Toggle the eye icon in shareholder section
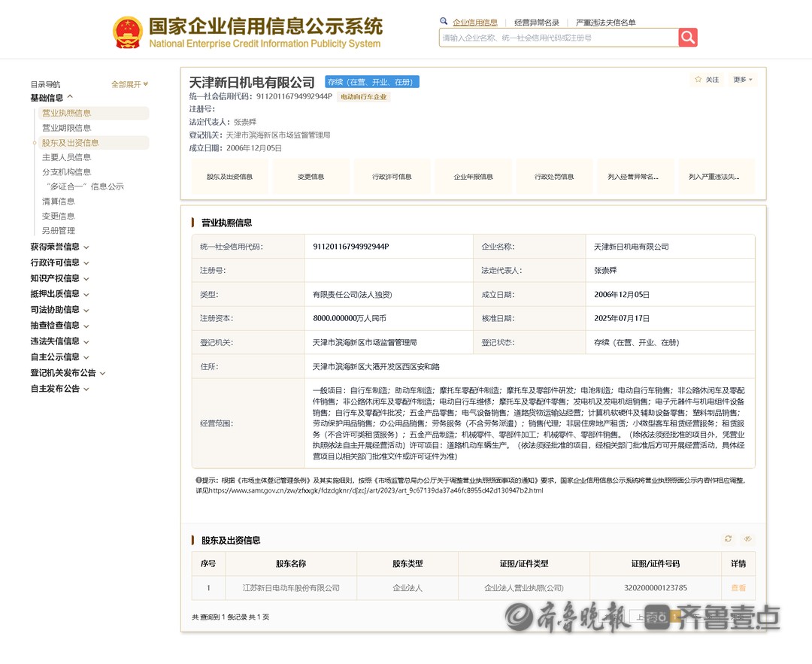The width and height of the screenshot is (812, 664). pyautogui.click(x=748, y=539)
